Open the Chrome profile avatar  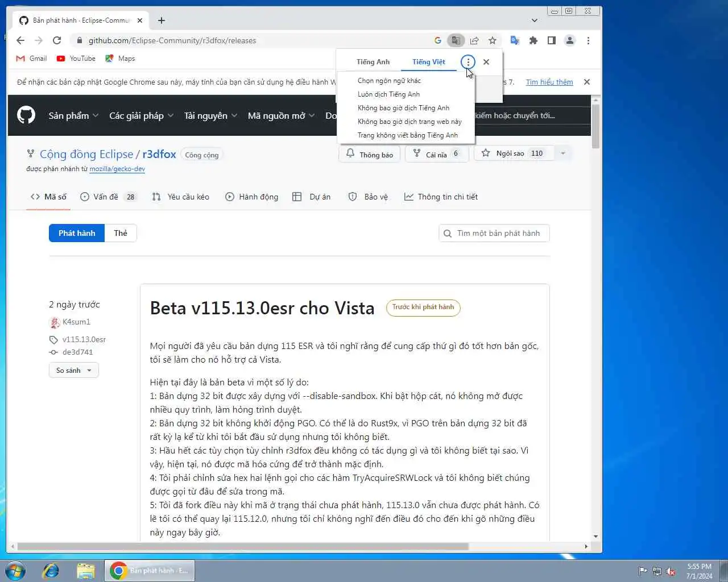tap(569, 40)
